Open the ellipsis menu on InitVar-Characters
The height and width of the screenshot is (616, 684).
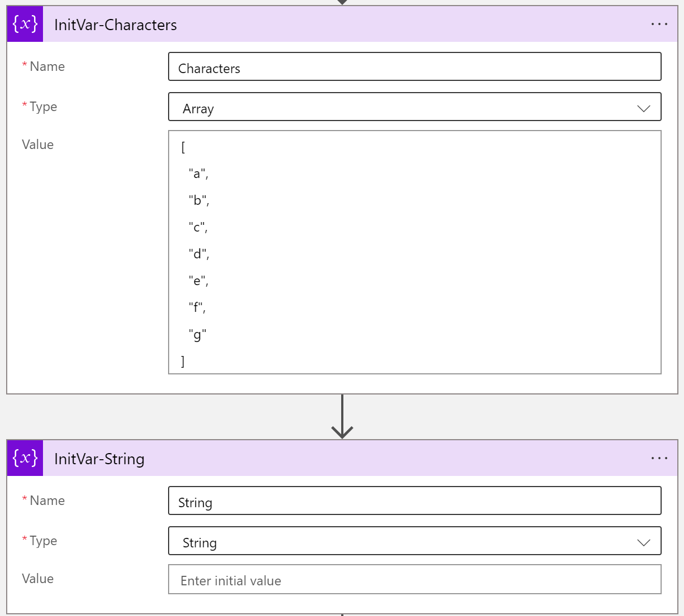click(x=659, y=23)
